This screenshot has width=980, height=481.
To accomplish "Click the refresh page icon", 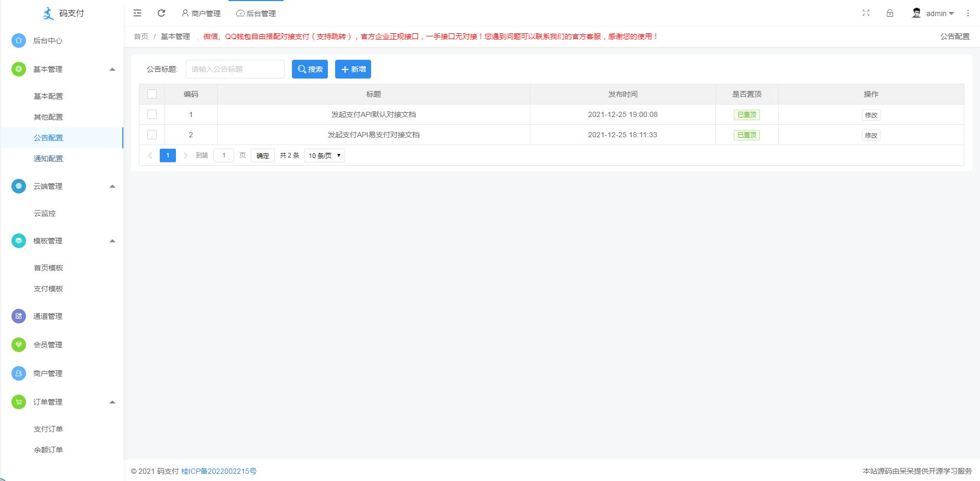I will pos(161,13).
